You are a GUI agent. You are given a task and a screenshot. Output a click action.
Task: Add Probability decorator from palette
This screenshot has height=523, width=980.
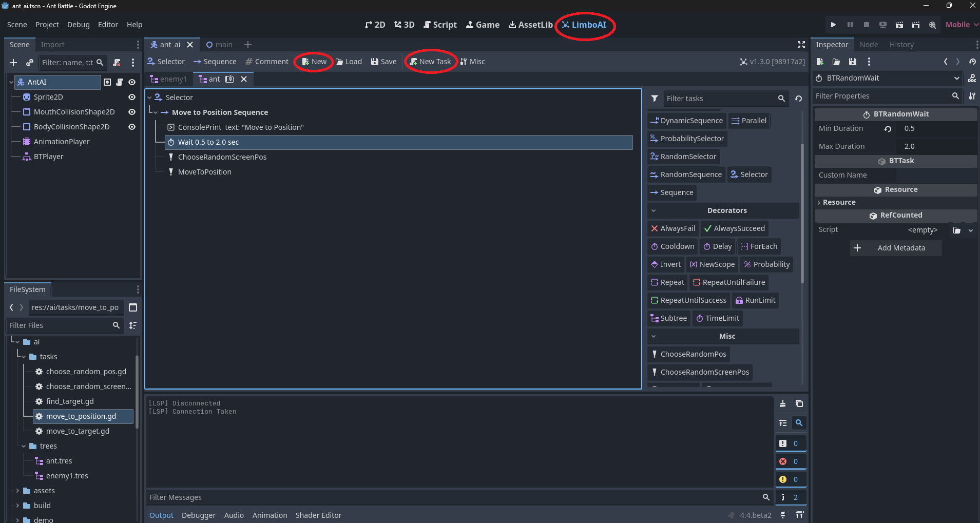click(767, 264)
